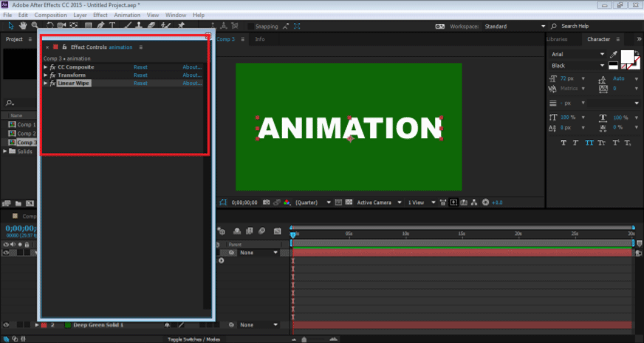Click the Search Help magnifier icon

pyautogui.click(x=553, y=26)
